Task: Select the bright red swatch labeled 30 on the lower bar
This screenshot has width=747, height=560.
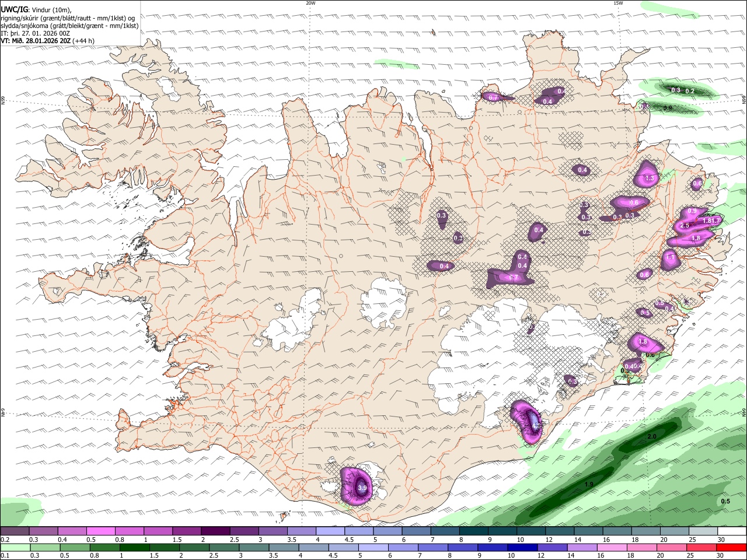Action: pyautogui.click(x=731, y=547)
